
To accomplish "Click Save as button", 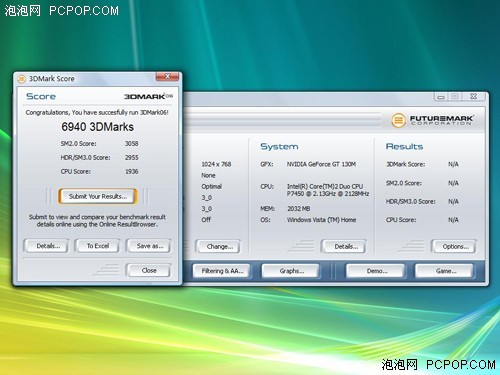I will click(149, 246).
